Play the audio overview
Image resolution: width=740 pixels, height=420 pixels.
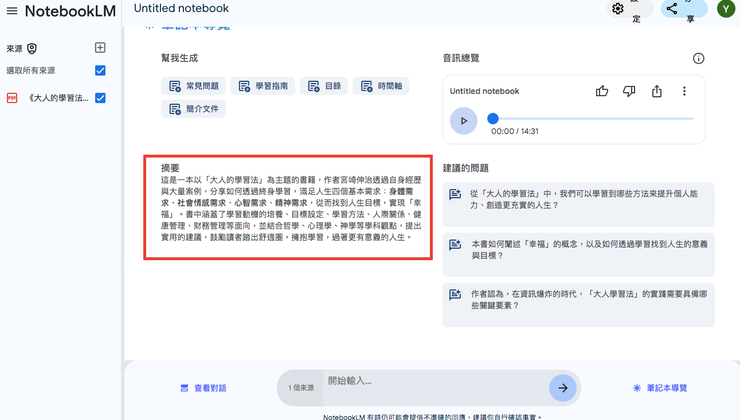(x=463, y=120)
